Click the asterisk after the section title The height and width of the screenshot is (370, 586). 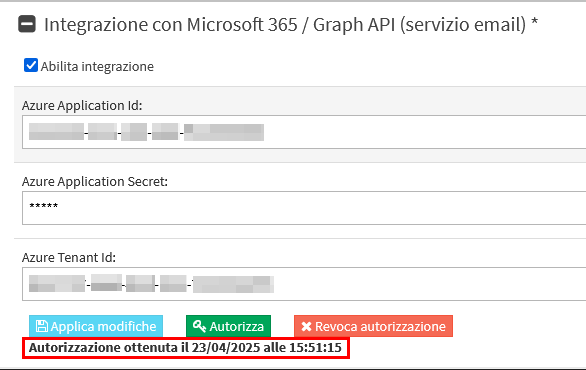pyautogui.click(x=534, y=22)
